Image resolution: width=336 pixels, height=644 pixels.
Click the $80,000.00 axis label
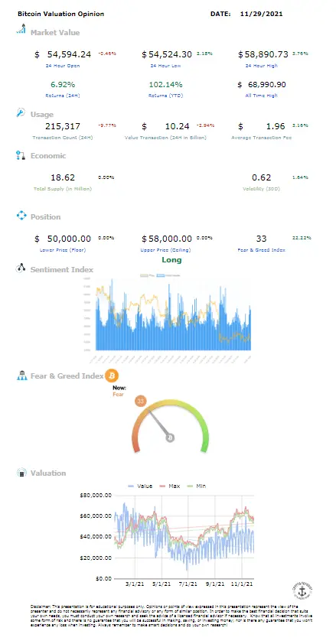pos(95,495)
